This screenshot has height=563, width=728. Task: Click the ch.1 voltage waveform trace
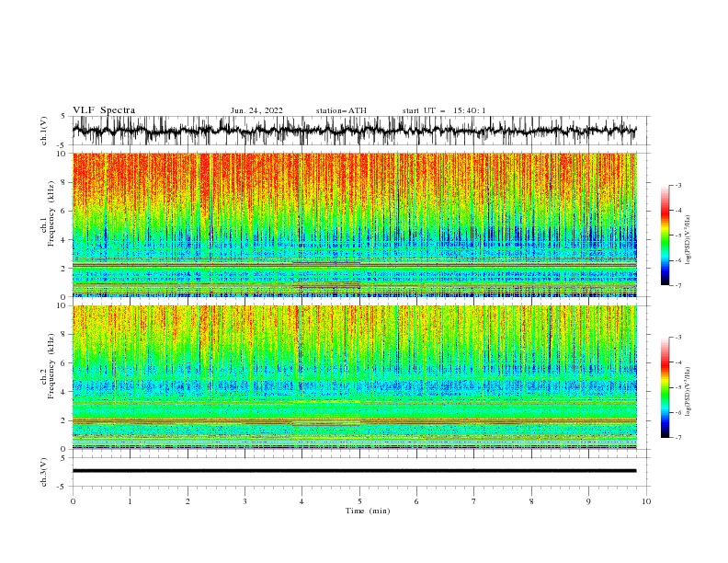(x=354, y=131)
